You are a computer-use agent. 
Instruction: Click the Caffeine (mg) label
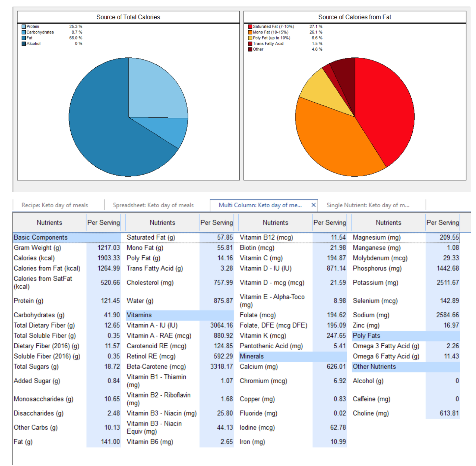pos(372,399)
